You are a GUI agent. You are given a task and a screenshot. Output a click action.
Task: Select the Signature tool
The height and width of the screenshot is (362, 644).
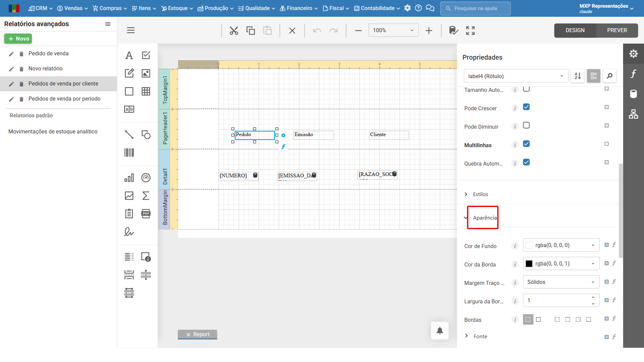pos(129,232)
